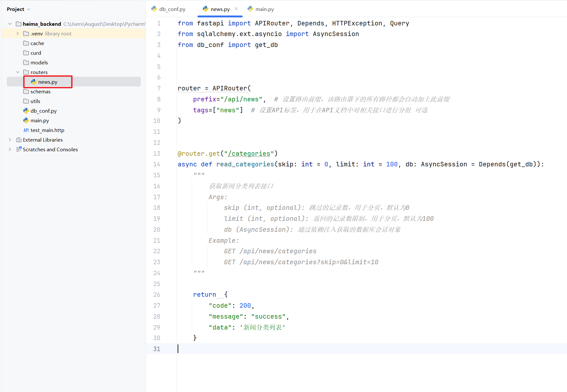Click the External Libraries icon
Image resolution: width=567 pixels, height=392 pixels.
[19, 140]
